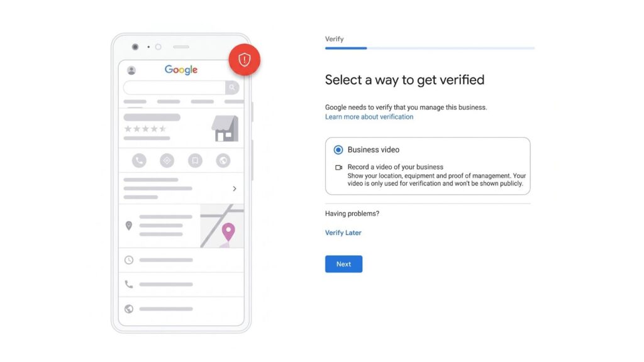Image resolution: width=644 pixels, height=362 pixels.
Task: Expand the chevron arrow in phone mockup
Action: pyautogui.click(x=235, y=189)
